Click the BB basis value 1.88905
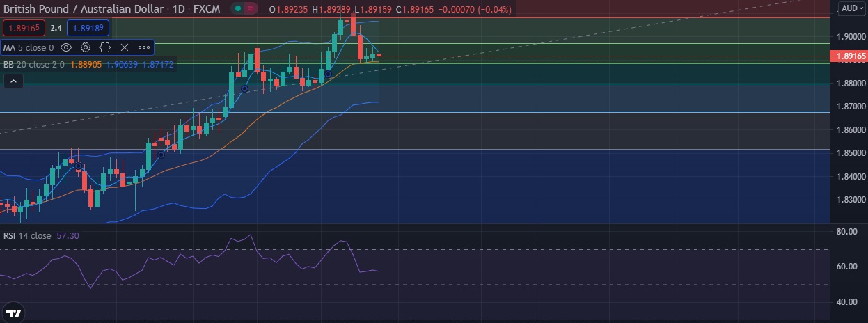This screenshot has height=323, width=868. coord(86,64)
